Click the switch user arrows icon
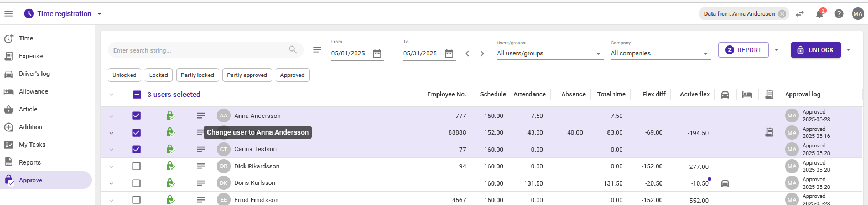This screenshot has height=205, width=868. 800,14
